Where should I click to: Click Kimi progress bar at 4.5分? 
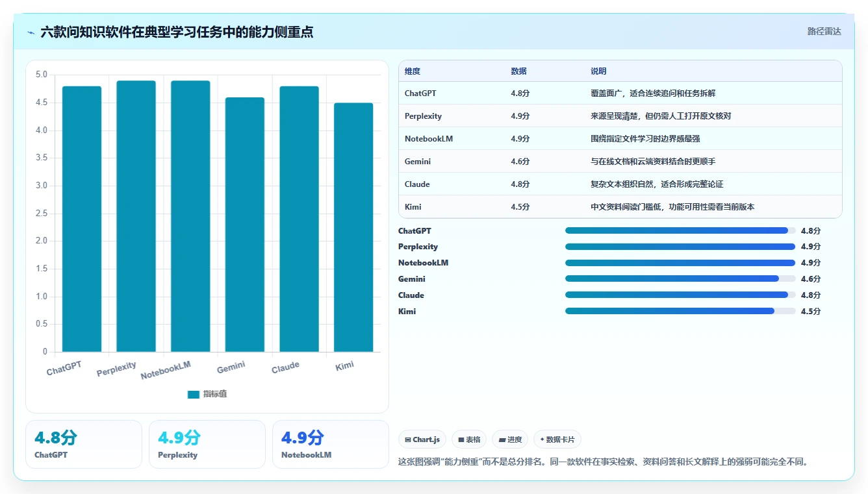tap(680, 312)
